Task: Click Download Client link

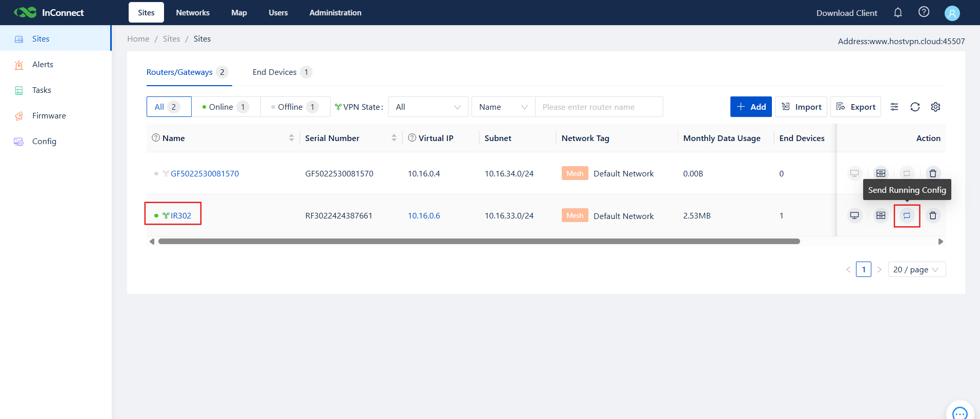Action: pos(847,13)
